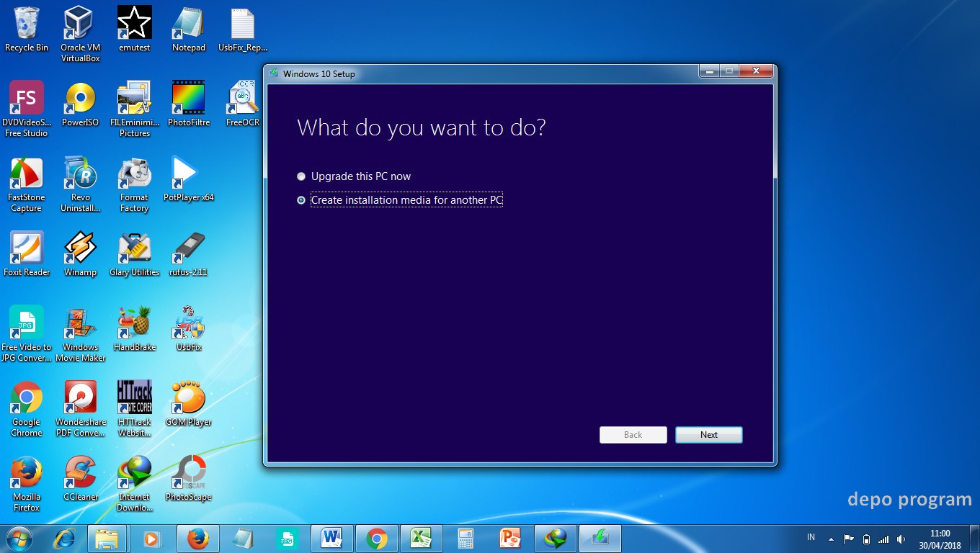Image resolution: width=980 pixels, height=553 pixels.
Task: Open the network signal tray icon
Action: point(883,539)
